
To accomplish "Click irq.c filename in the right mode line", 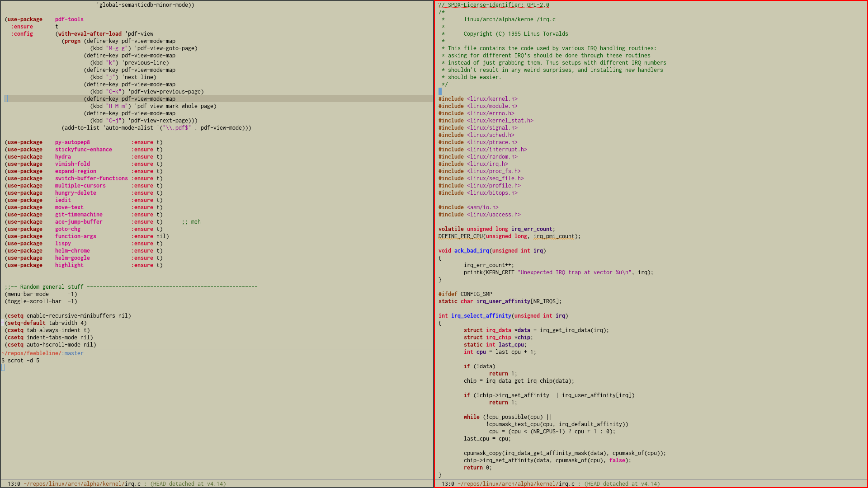I will (x=566, y=483).
